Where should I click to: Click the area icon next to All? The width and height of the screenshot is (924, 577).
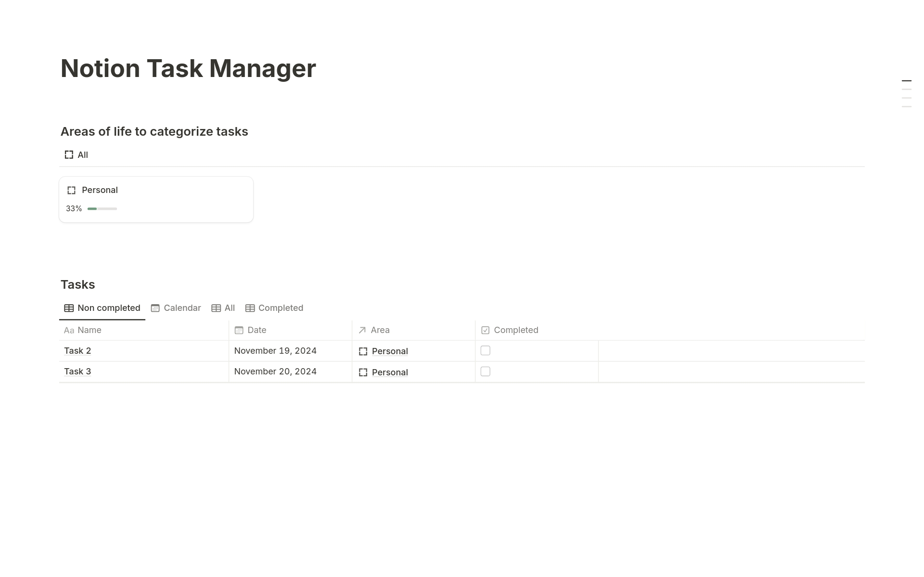point(69,154)
